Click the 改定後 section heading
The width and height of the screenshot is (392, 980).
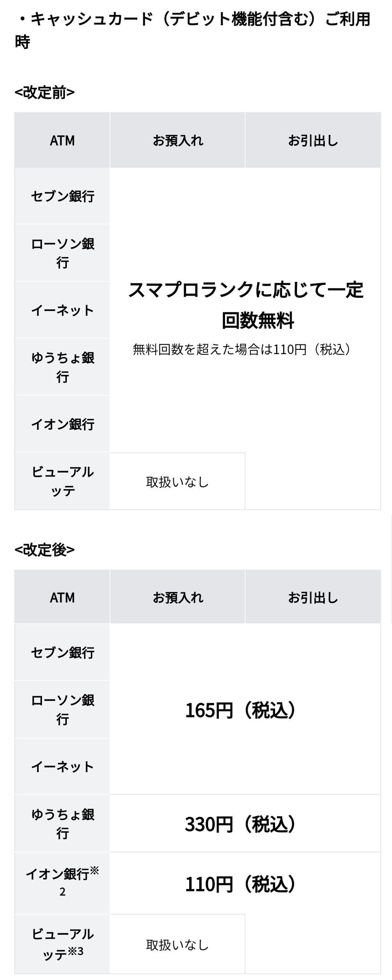45,550
